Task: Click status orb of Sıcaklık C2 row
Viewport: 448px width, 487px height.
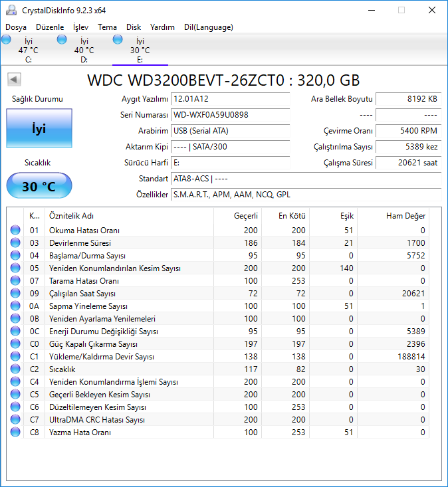Action: pos(15,369)
